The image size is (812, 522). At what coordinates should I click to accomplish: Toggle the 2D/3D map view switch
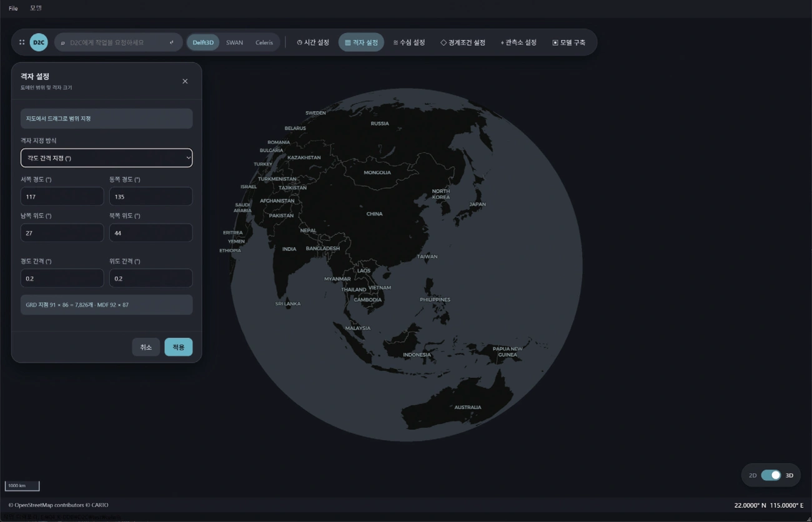[771, 475]
